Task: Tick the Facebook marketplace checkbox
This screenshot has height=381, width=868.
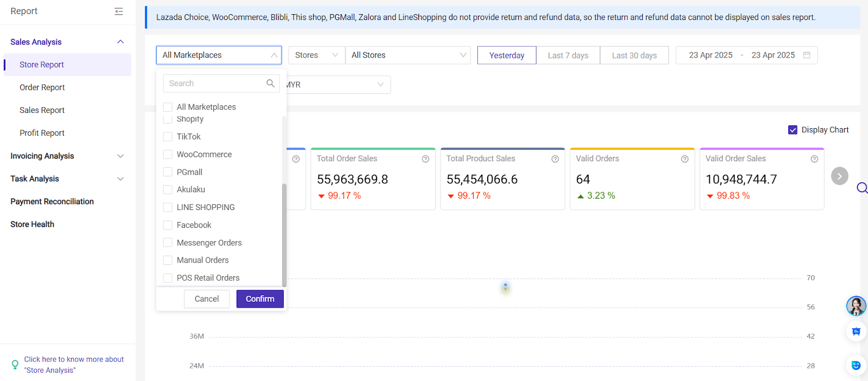Action: pyautogui.click(x=168, y=225)
